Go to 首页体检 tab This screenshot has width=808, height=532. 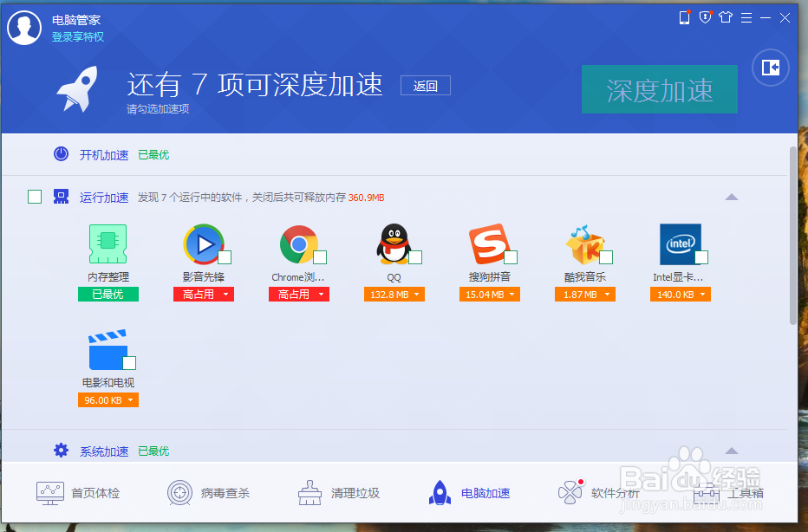click(x=78, y=493)
